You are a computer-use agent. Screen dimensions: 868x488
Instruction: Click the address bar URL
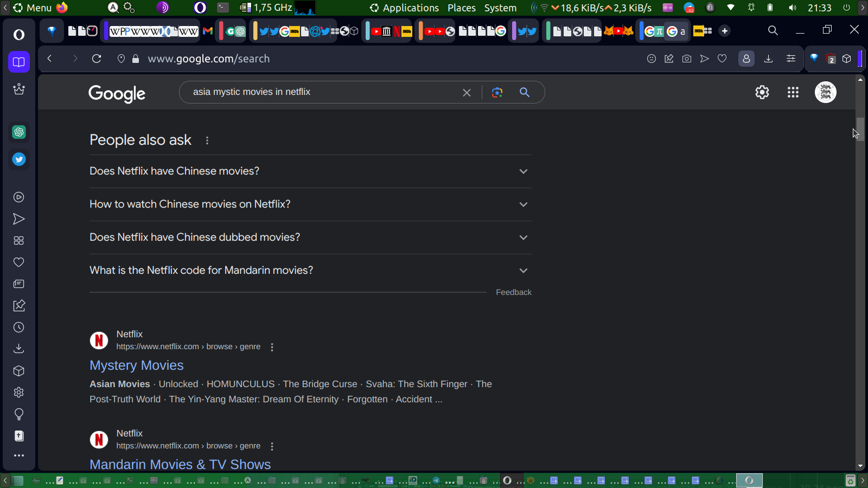tap(209, 59)
